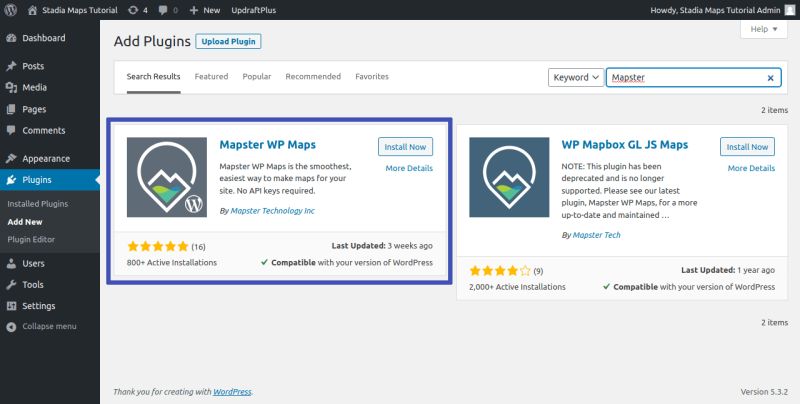This screenshot has height=404, width=800.
Task: Open Tools in the sidebar
Action: (49, 285)
